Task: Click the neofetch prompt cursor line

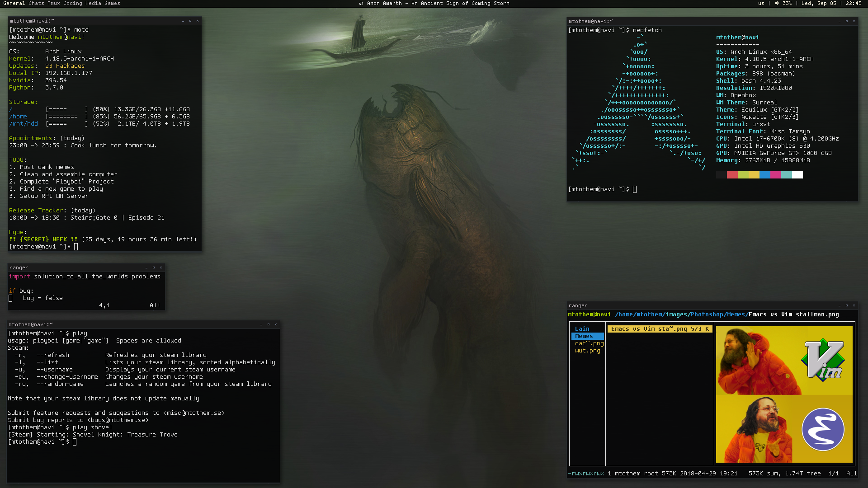Action: pos(603,189)
